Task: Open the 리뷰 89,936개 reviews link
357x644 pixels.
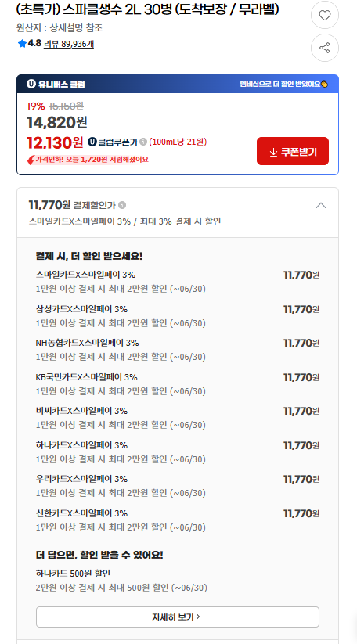Action: click(69, 44)
